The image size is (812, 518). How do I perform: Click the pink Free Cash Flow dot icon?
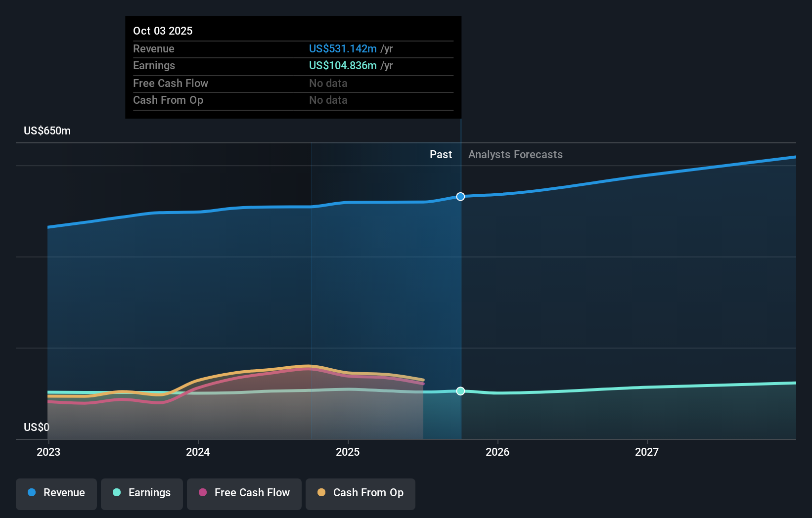point(202,493)
